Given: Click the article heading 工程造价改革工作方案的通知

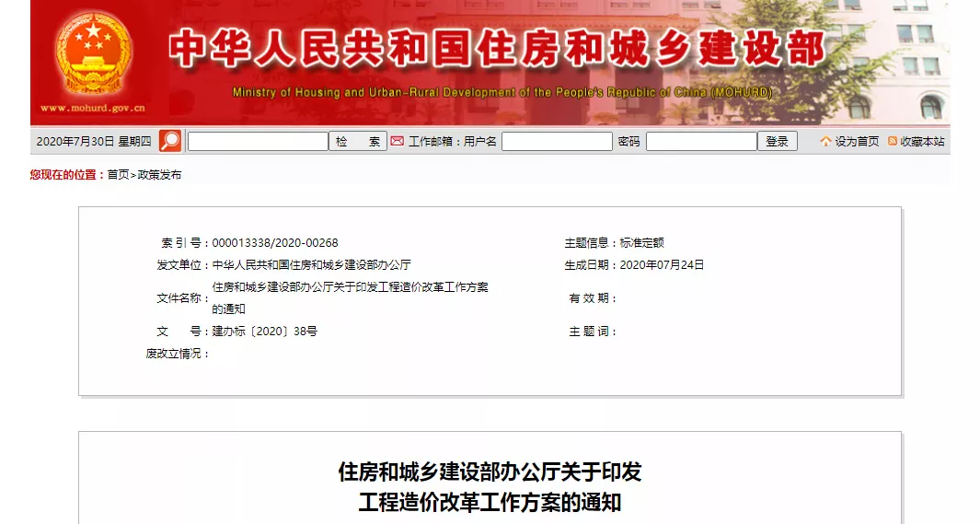Looking at the screenshot, I should [x=490, y=503].
